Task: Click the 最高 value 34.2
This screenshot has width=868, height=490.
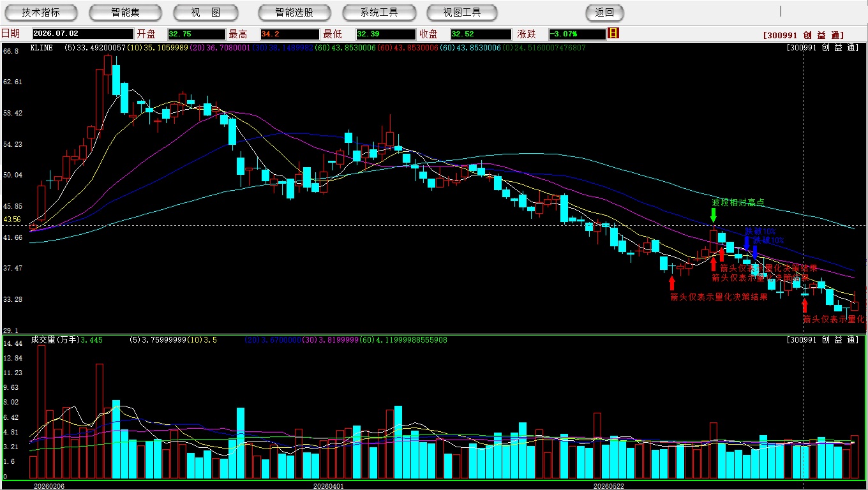Action: [290, 34]
